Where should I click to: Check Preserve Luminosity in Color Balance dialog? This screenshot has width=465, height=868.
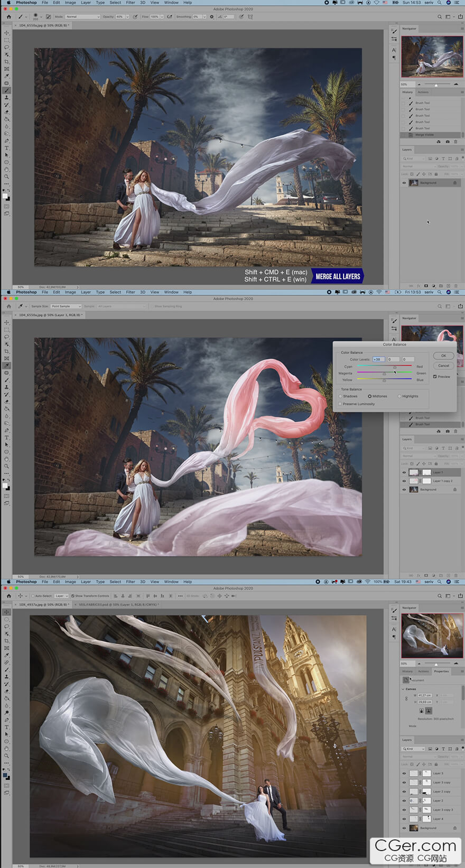(x=340, y=404)
